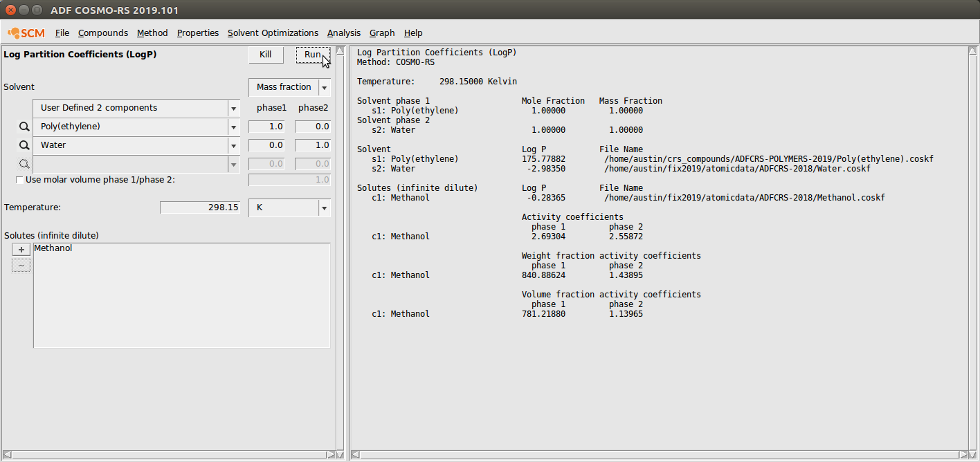Viewport: 980px width, 462px height.
Task: Enable Use molar volume phase 1/phase 2
Action: tap(19, 180)
